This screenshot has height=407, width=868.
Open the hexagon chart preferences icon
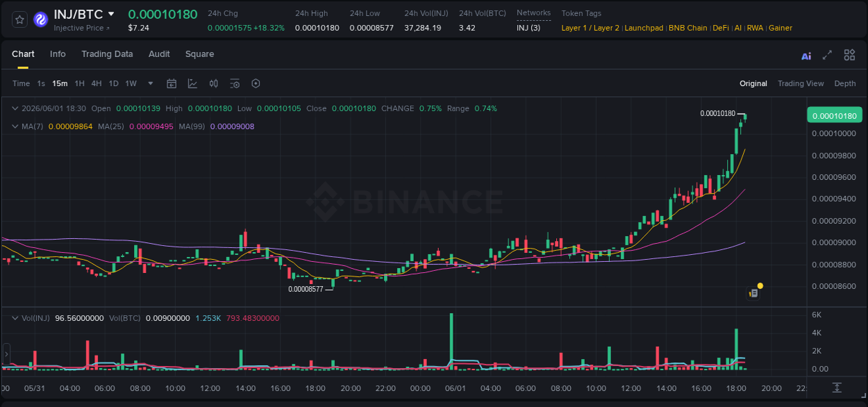tap(256, 83)
